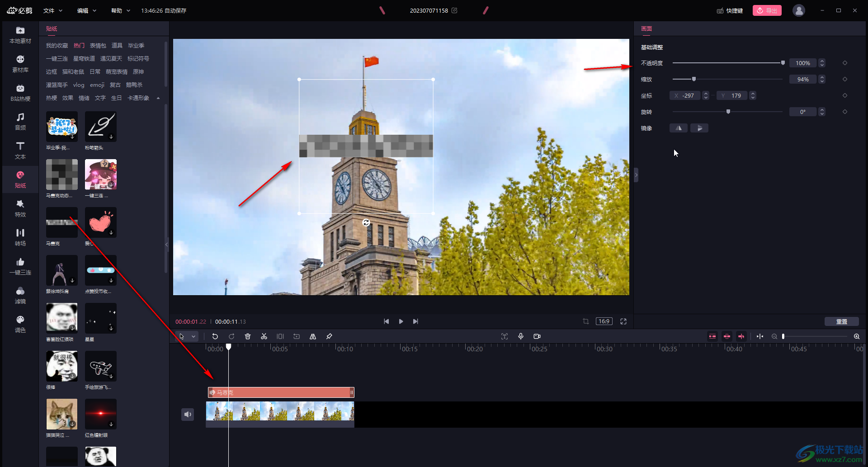This screenshot has height=467, width=868.
Task: Click the pin marker icon in timeline toolbar
Action: click(x=329, y=336)
